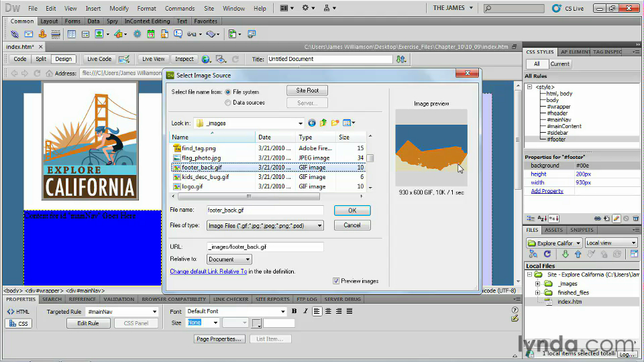Click the Tag Chooser icon in the Insert bar

252,34
